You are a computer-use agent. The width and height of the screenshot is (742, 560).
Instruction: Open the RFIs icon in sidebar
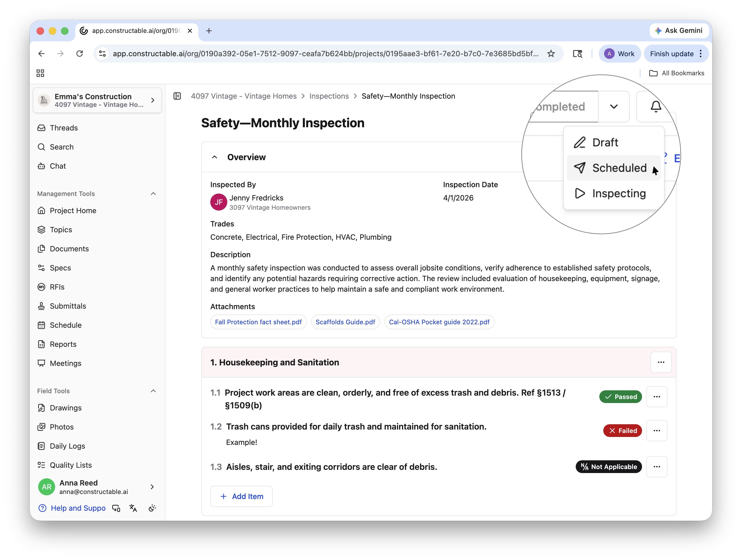tap(41, 287)
